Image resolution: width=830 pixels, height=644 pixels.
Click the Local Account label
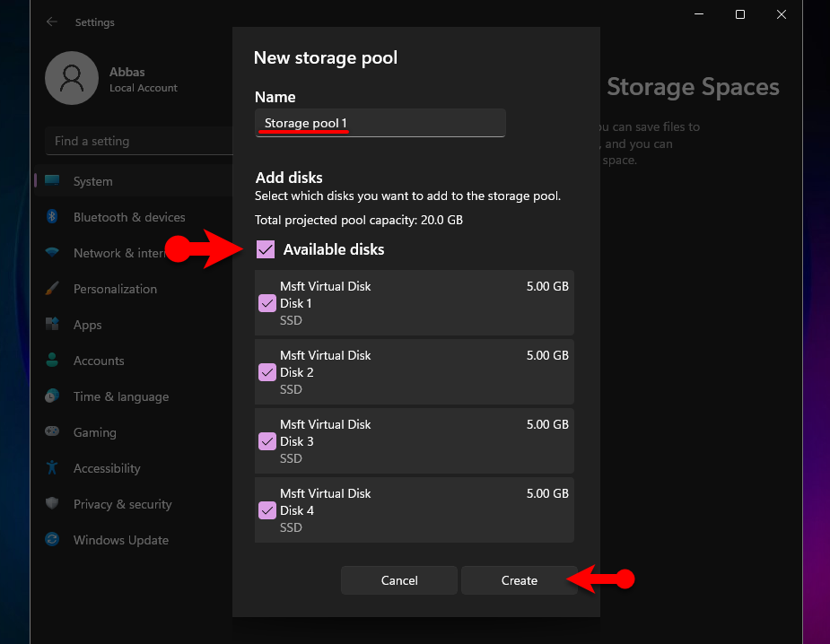tap(144, 88)
